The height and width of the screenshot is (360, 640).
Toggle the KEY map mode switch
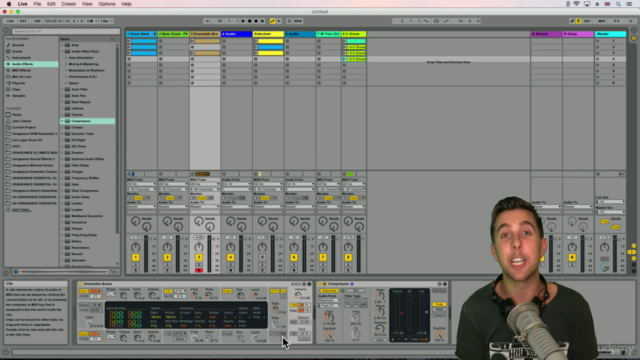click(587, 21)
